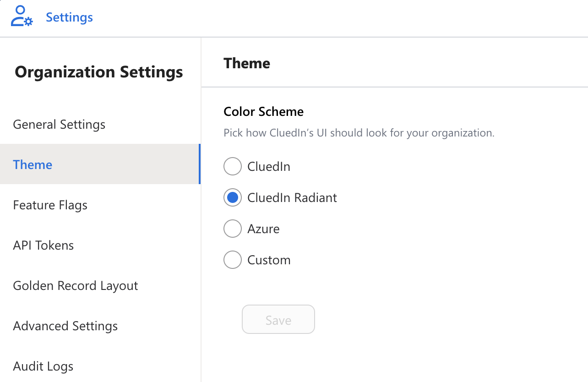
Task: Click the user settings gear icon
Action: 22,16
